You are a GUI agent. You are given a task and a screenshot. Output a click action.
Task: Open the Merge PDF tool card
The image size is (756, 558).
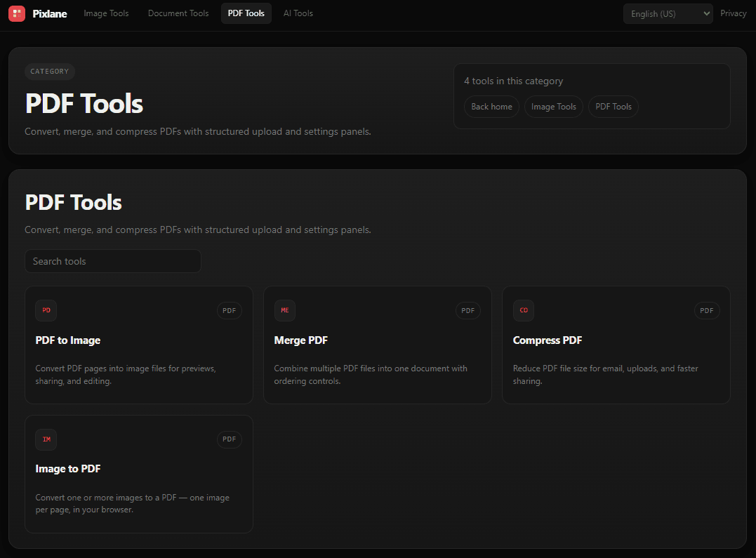[x=377, y=345]
